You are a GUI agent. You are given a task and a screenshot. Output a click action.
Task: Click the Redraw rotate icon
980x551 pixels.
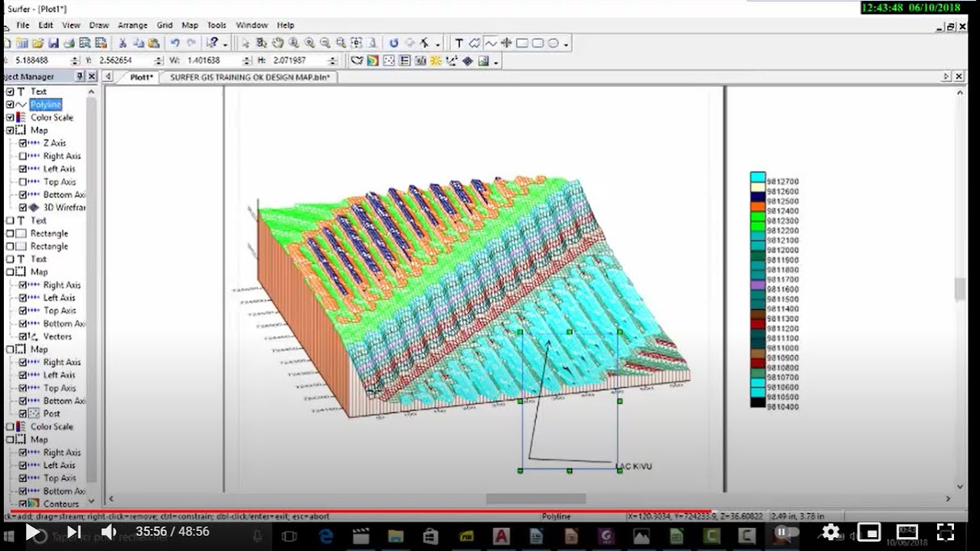click(394, 44)
